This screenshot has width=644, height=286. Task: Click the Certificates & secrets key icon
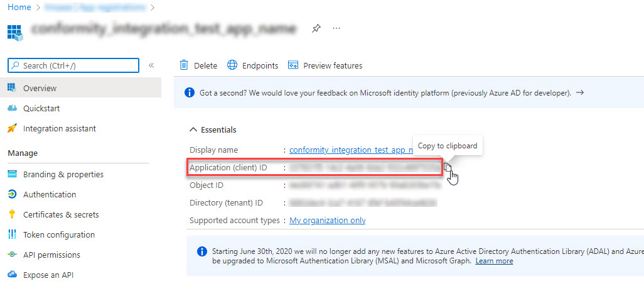pyautogui.click(x=13, y=214)
